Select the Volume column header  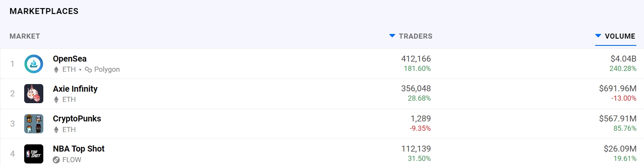[x=620, y=36]
